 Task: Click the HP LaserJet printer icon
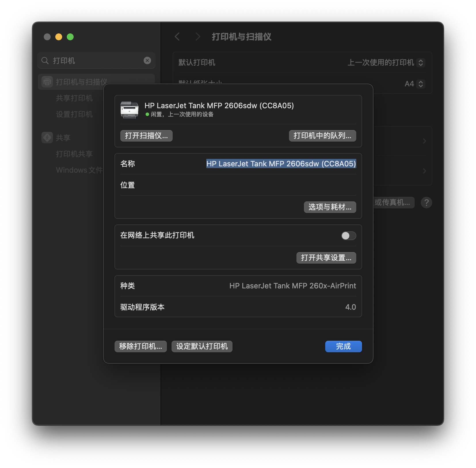(x=129, y=110)
